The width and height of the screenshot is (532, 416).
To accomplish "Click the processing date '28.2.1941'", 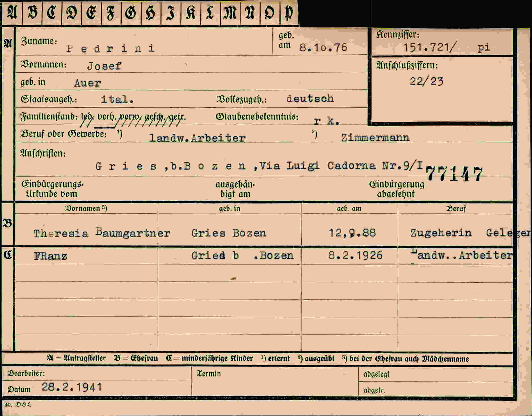I will click(x=72, y=387).
